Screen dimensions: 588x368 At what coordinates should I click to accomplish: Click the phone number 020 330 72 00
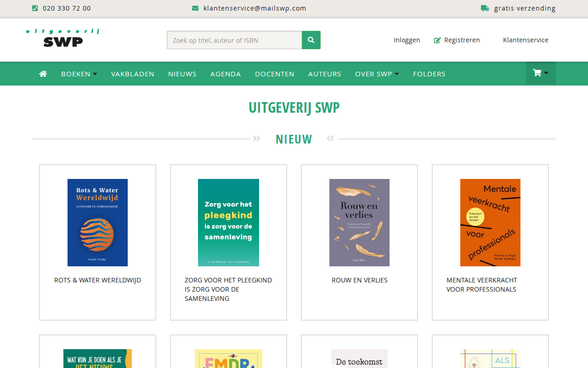tap(67, 8)
